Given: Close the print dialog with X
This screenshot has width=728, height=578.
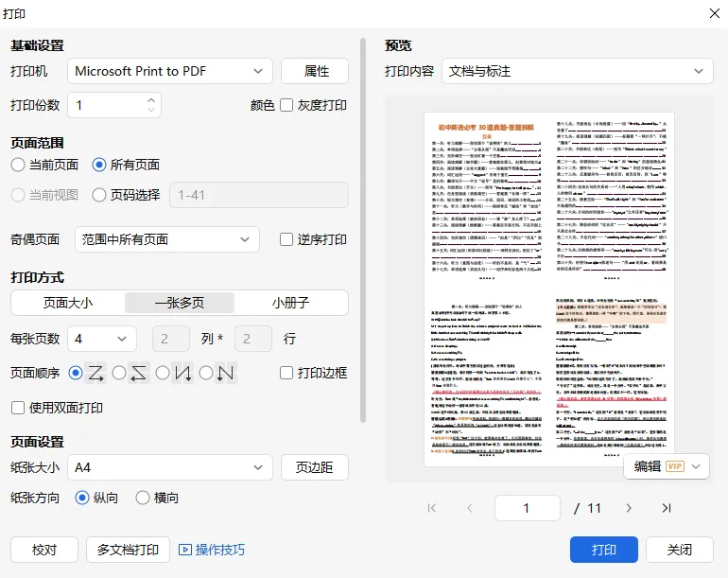Looking at the screenshot, I should pyautogui.click(x=715, y=13).
